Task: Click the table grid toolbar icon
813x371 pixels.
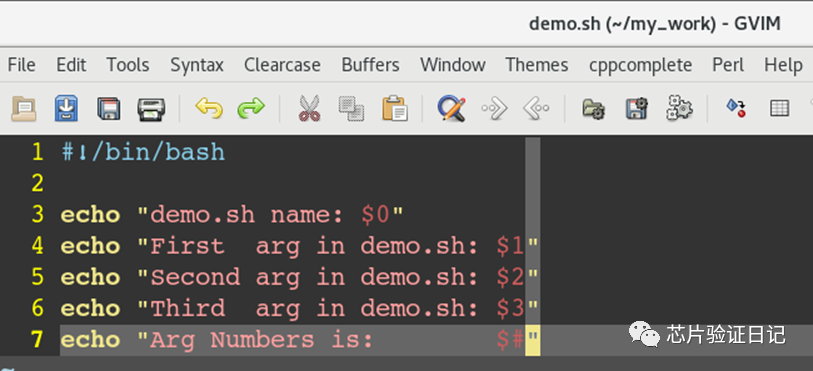Action: coord(779,108)
